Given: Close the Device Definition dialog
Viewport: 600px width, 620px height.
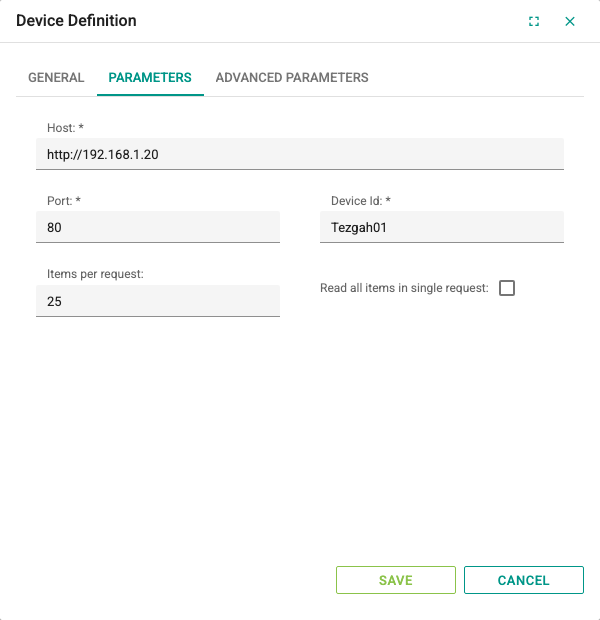Looking at the screenshot, I should click(570, 21).
